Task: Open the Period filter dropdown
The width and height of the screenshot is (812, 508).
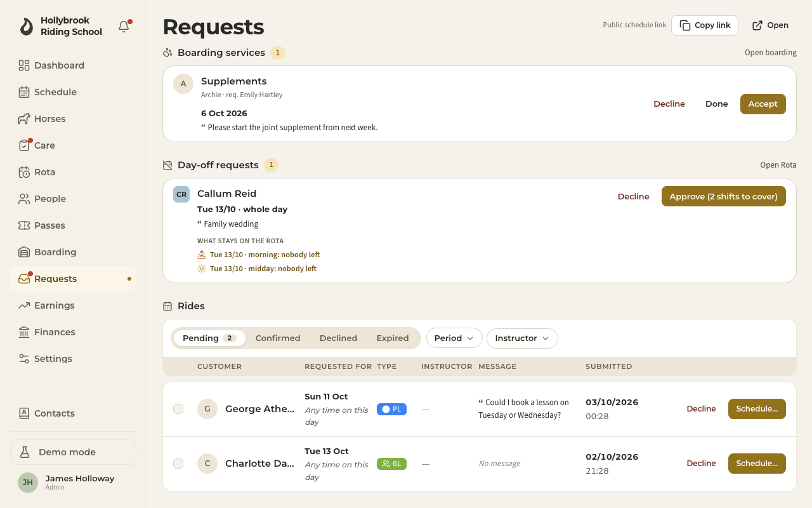Action: [454, 338]
